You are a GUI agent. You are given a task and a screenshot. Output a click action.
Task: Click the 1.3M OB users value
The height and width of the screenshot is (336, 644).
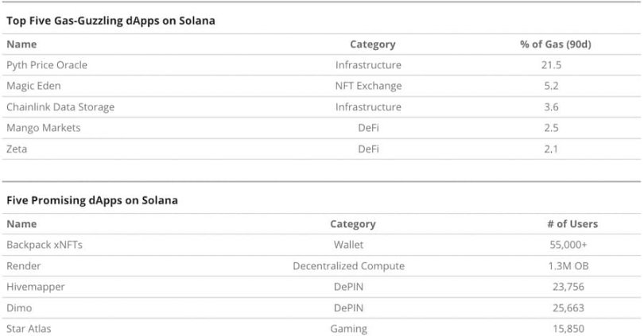coord(568,265)
